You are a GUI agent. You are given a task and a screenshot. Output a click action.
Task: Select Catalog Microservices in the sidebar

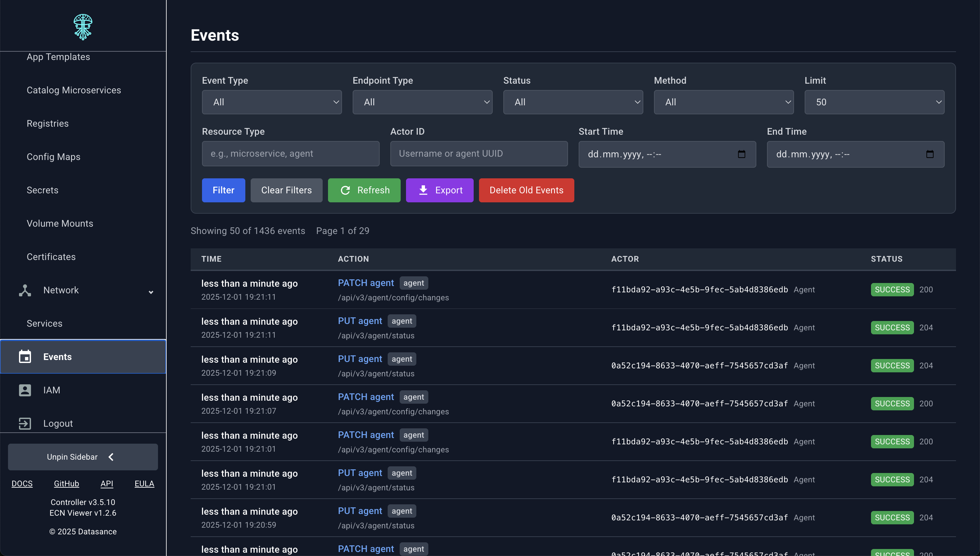pyautogui.click(x=74, y=90)
